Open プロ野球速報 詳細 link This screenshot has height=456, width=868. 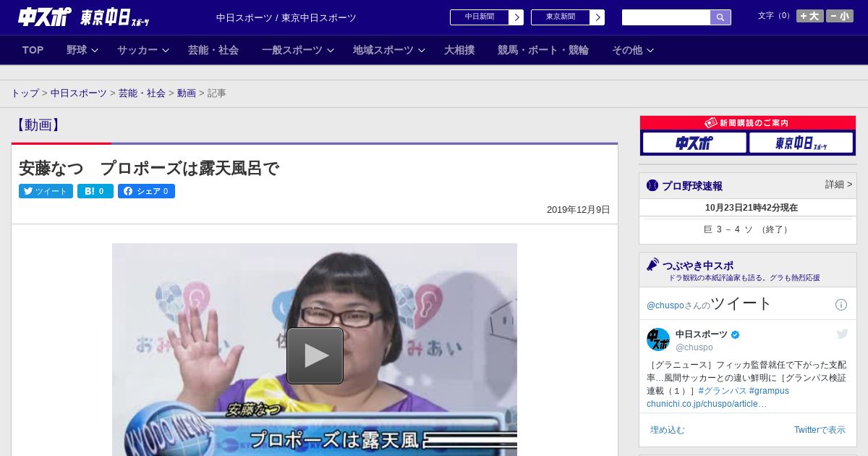[x=838, y=185]
